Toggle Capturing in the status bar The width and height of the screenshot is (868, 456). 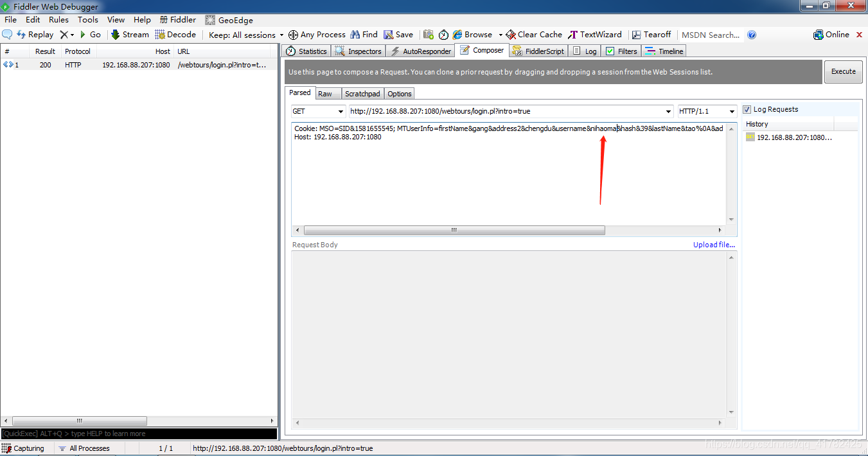pyautogui.click(x=24, y=448)
